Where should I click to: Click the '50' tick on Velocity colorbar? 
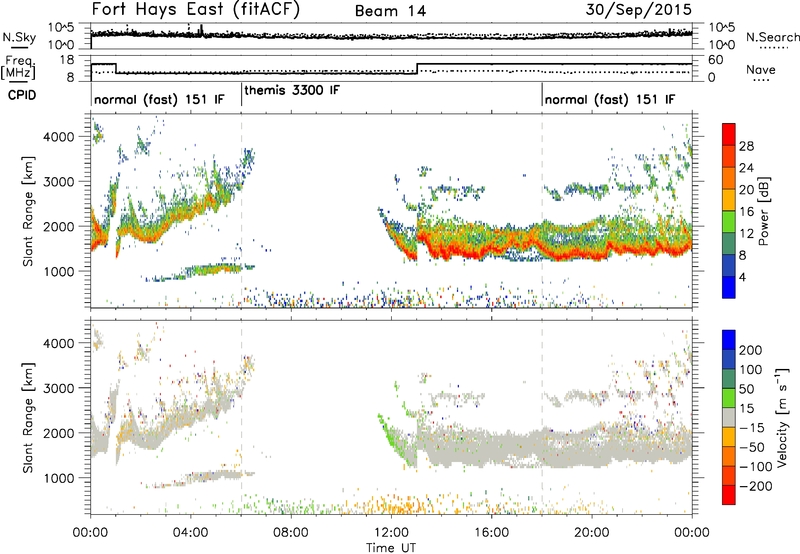pyautogui.click(x=746, y=389)
